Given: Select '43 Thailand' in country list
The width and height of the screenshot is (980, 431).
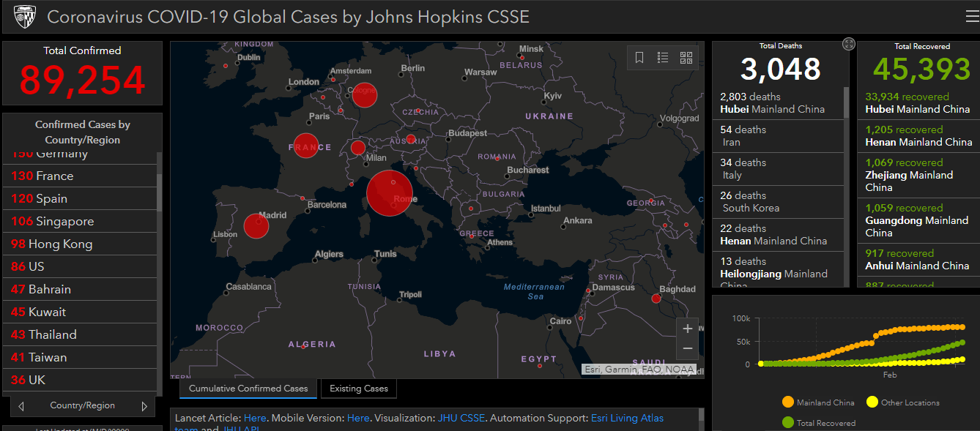Looking at the screenshot, I should [x=80, y=334].
